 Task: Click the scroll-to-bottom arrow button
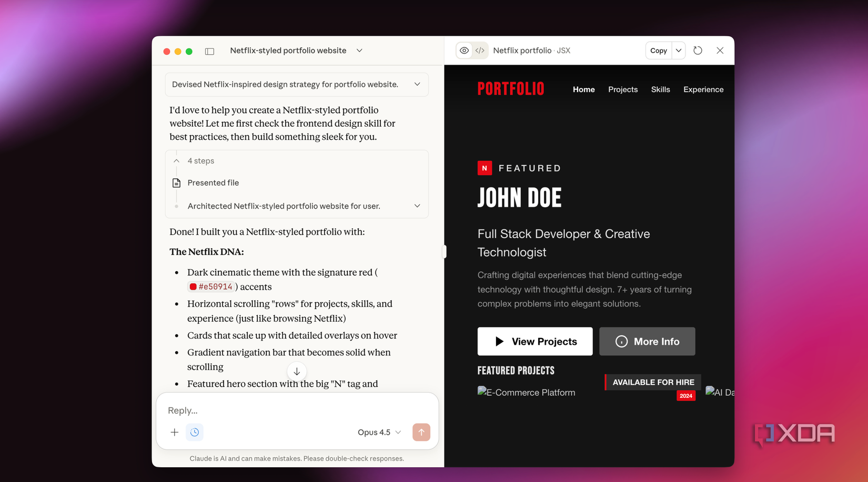[x=297, y=372]
